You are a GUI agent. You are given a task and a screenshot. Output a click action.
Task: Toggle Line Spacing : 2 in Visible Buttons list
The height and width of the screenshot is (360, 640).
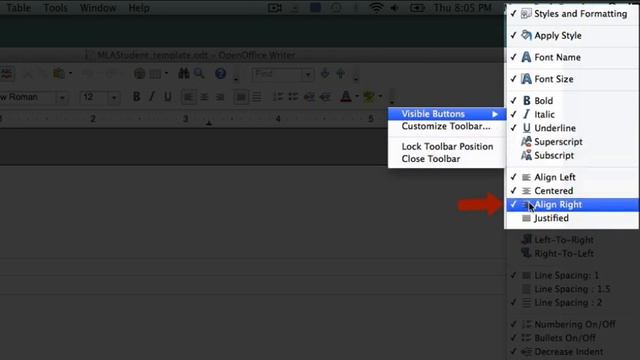pyautogui.click(x=572, y=302)
